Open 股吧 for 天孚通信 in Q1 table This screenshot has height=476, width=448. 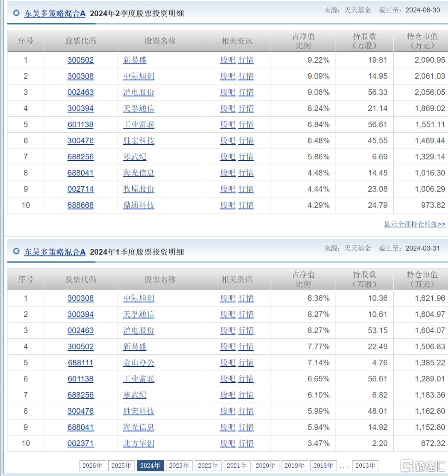(x=228, y=315)
